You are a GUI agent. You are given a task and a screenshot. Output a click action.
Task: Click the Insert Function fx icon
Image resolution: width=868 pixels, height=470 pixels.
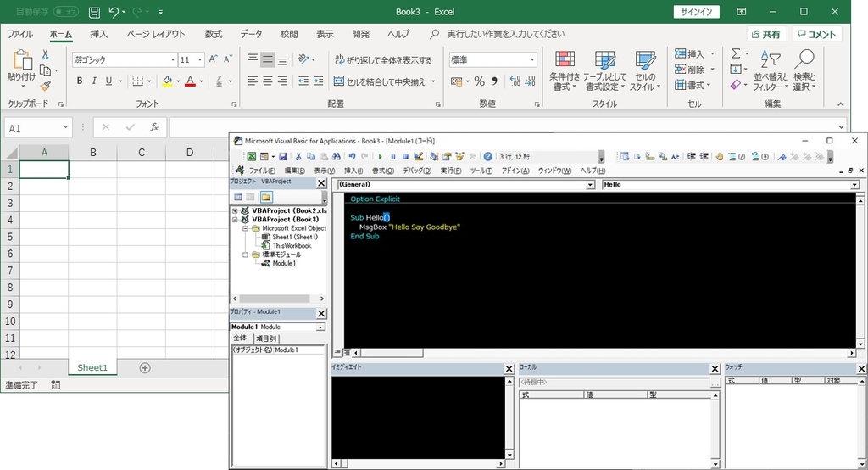click(x=154, y=127)
